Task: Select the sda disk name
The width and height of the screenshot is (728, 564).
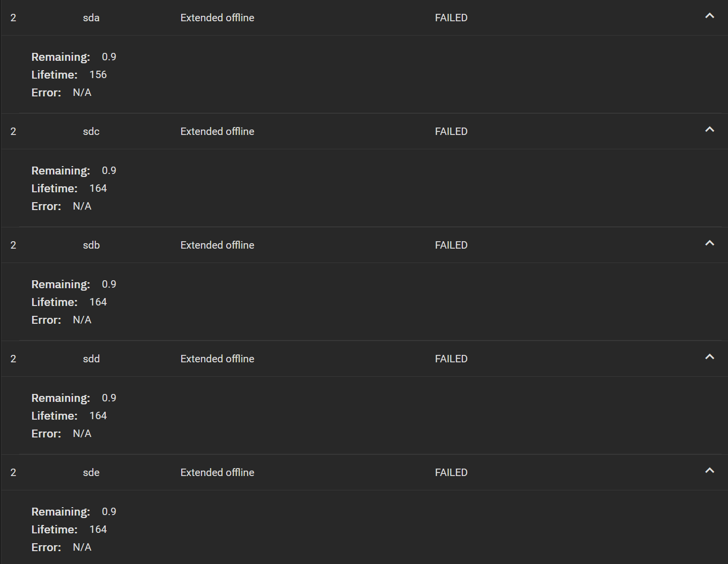Action: [91, 18]
